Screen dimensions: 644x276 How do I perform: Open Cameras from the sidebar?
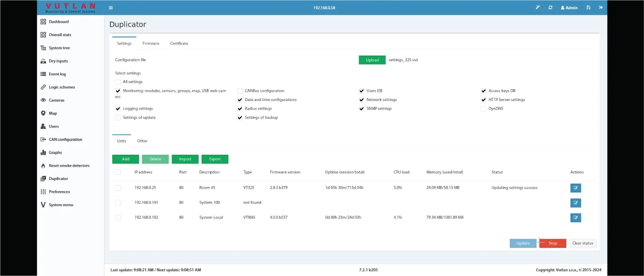coord(57,100)
